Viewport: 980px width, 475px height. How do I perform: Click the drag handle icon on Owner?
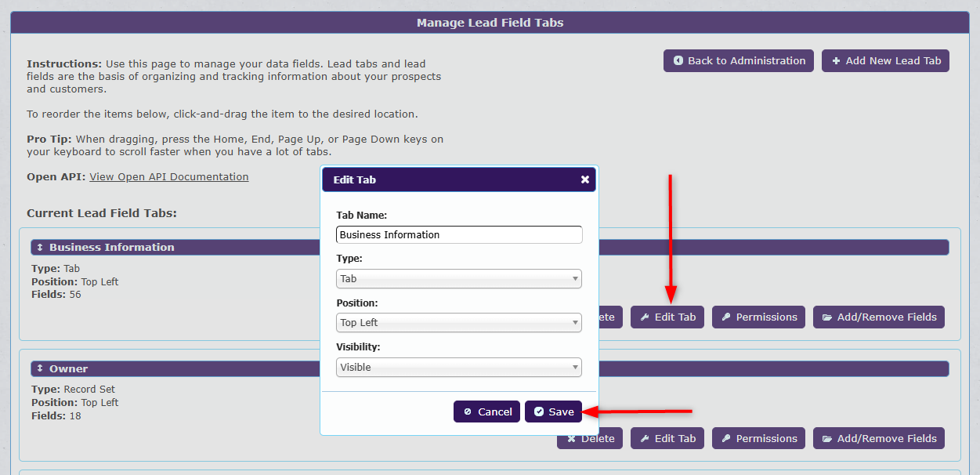(x=40, y=368)
